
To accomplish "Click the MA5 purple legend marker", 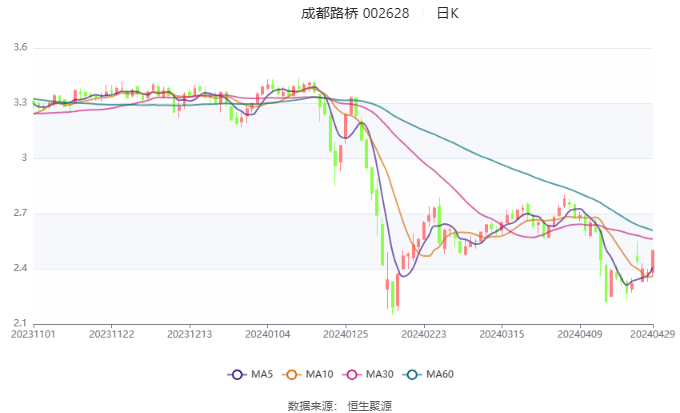I will point(238,374).
